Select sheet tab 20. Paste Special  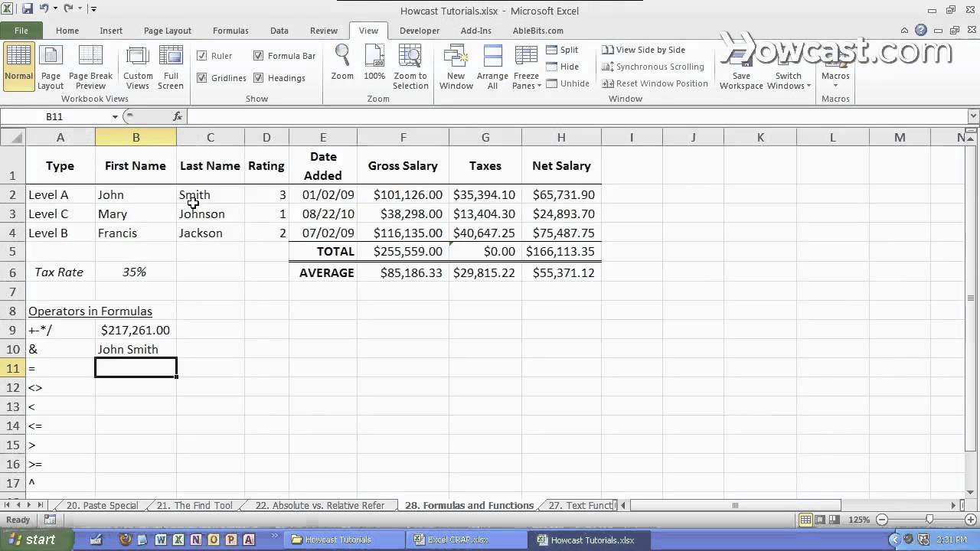click(x=102, y=505)
